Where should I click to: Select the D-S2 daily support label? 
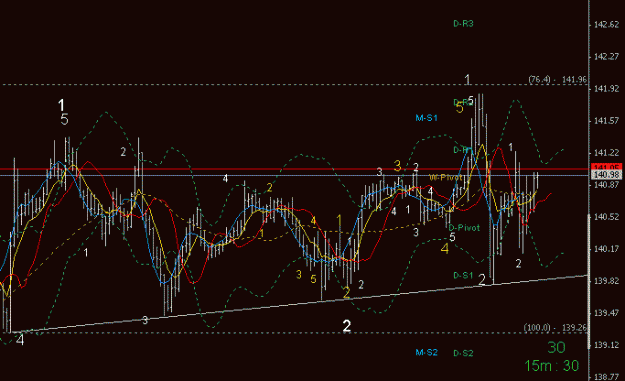click(463, 353)
